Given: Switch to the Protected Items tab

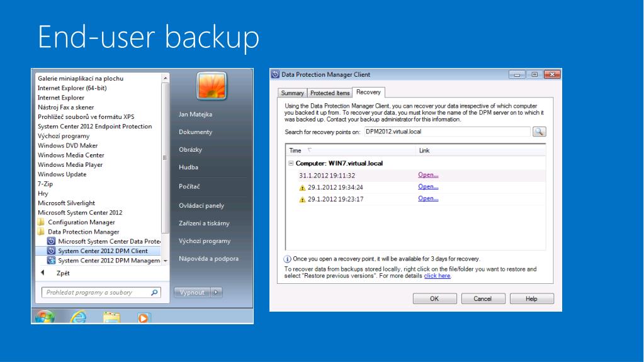Looking at the screenshot, I should [330, 93].
